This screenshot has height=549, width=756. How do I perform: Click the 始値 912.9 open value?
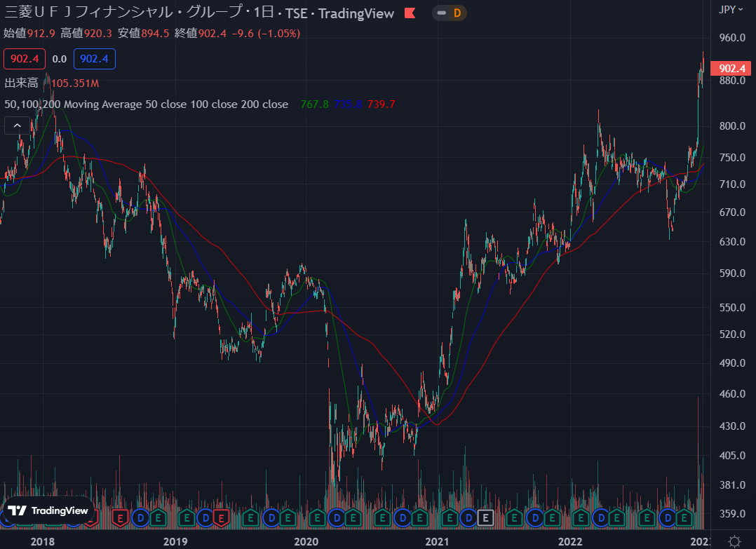coord(29,33)
